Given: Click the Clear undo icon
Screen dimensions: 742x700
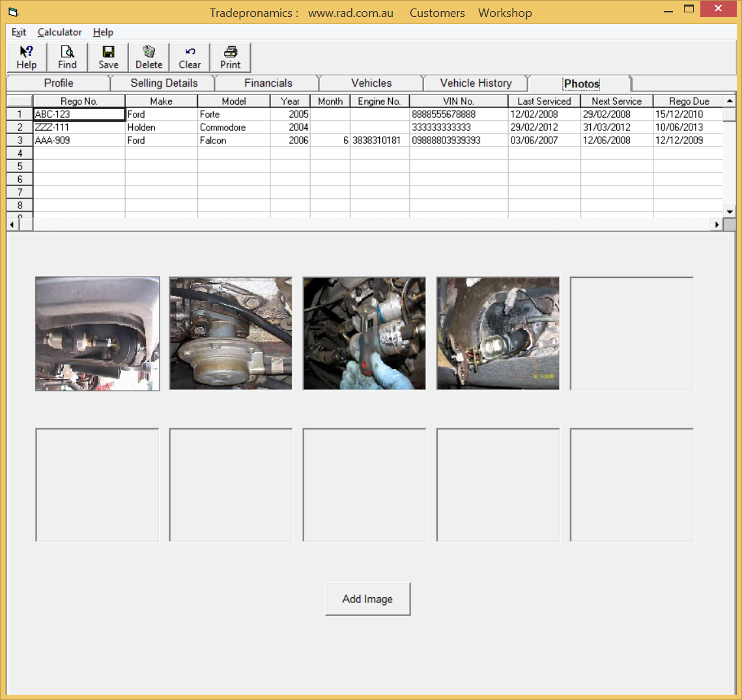Looking at the screenshot, I should point(190,57).
